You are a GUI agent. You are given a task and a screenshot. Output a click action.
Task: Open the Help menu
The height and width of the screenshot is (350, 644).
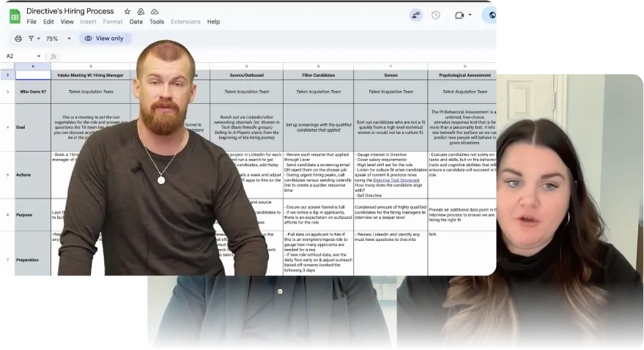[x=213, y=22]
